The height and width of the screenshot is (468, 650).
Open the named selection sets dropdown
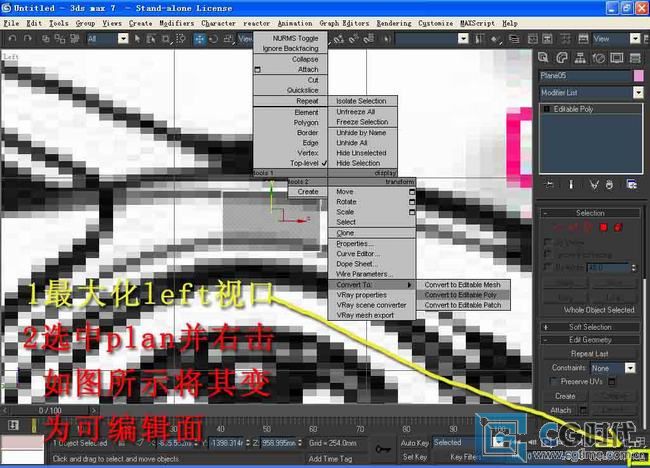point(463,39)
